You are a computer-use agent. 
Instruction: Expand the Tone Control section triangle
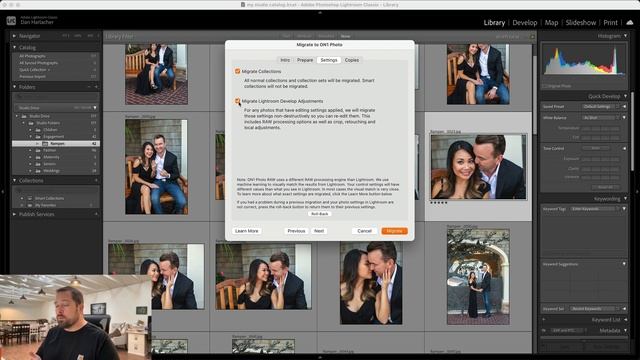click(x=624, y=149)
